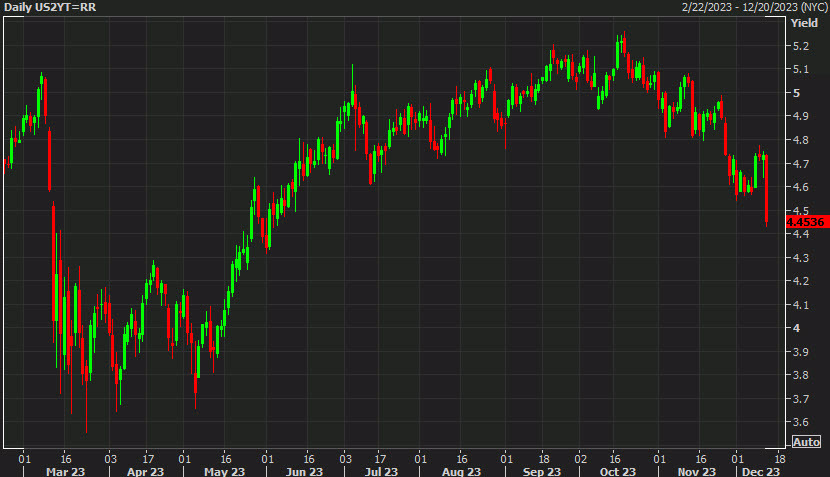Screen dimensions: 830x477
Task: Click the Auto scale button
Action: 806,442
